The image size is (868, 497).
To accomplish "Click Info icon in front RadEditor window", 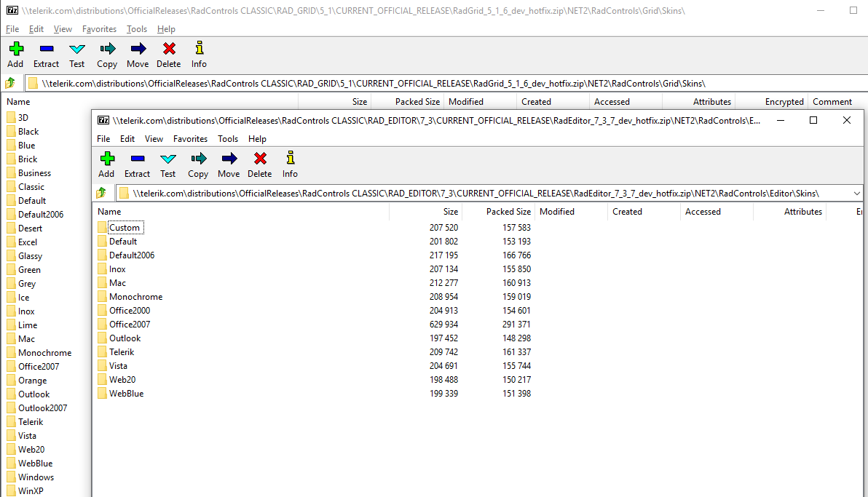I will pyautogui.click(x=290, y=159).
